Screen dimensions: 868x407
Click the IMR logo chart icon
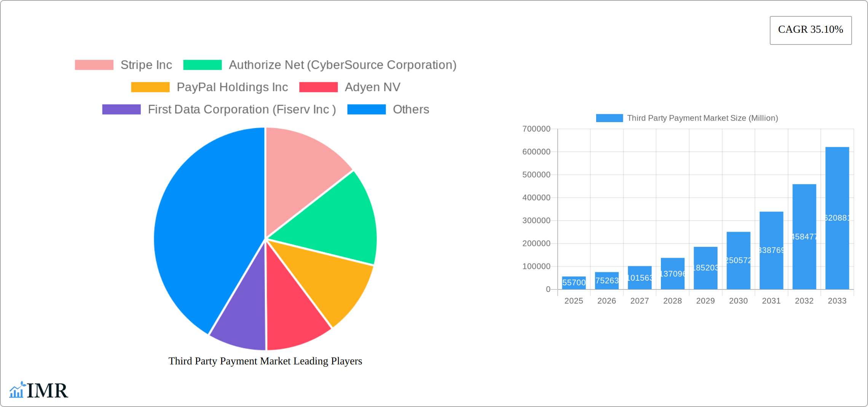[x=17, y=390]
